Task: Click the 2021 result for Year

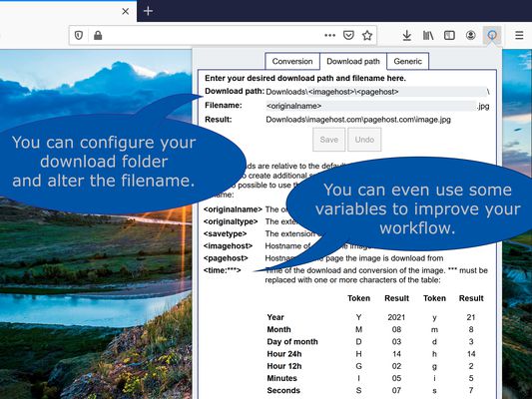Action: tap(396, 317)
